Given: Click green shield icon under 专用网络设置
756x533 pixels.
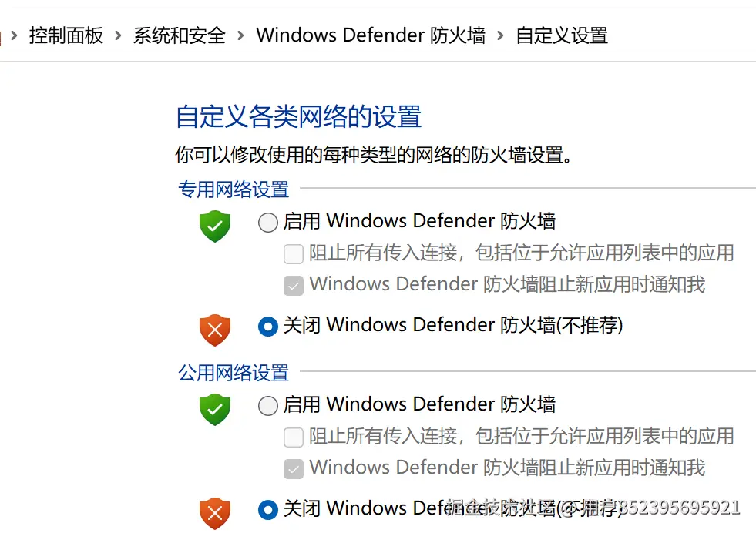Looking at the screenshot, I should point(215,226).
